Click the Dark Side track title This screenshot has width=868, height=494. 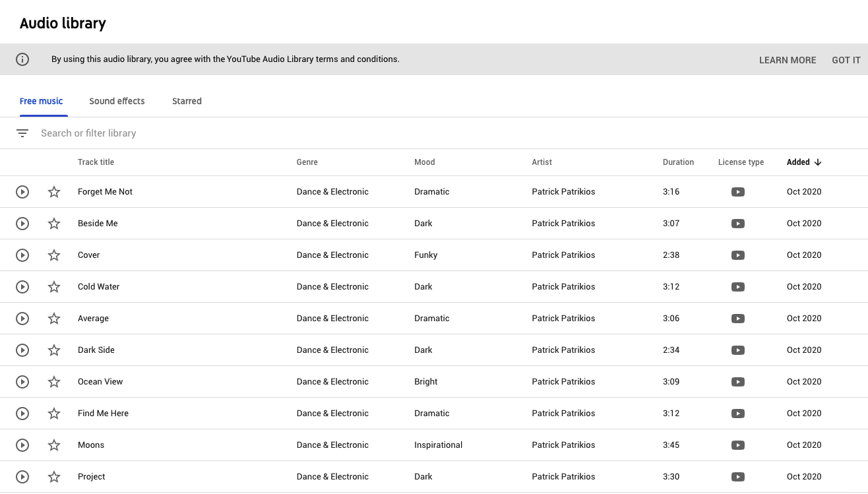click(x=96, y=350)
